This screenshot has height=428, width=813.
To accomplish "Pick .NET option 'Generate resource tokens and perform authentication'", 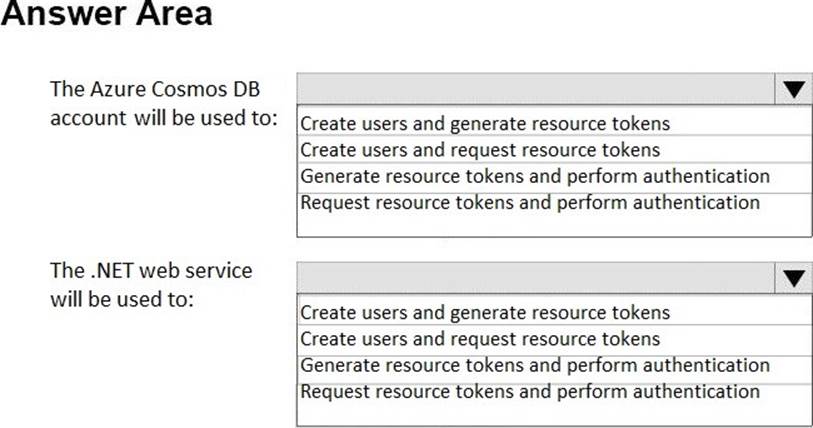I will 535,364.
